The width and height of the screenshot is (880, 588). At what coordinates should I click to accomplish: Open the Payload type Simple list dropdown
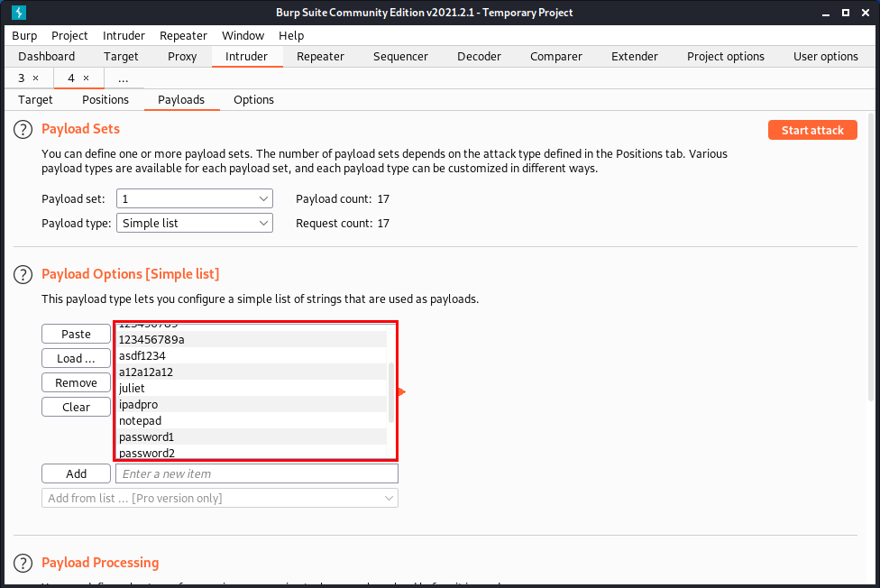click(x=194, y=223)
